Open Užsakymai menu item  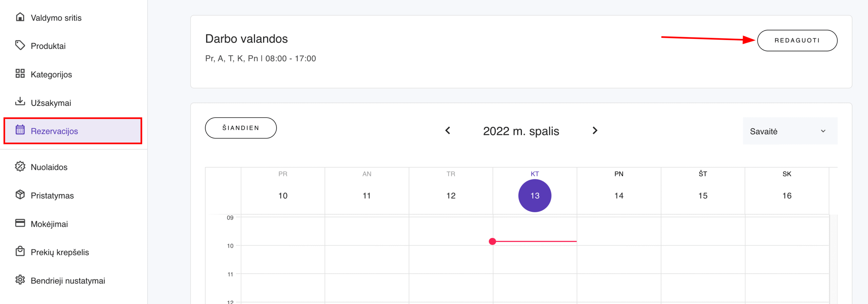click(51, 103)
